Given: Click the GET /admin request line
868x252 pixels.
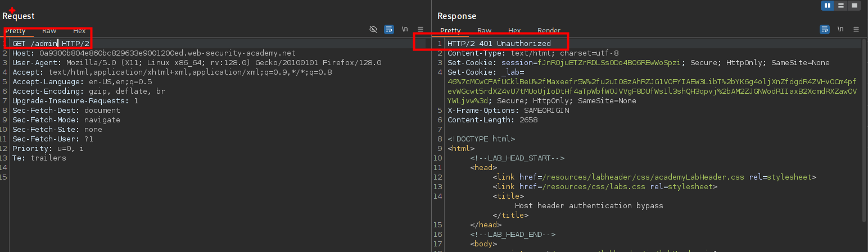Looking at the screenshot, I should [x=51, y=43].
